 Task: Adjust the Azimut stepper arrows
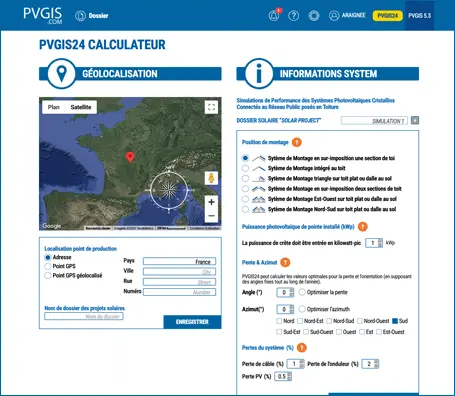coord(292,309)
